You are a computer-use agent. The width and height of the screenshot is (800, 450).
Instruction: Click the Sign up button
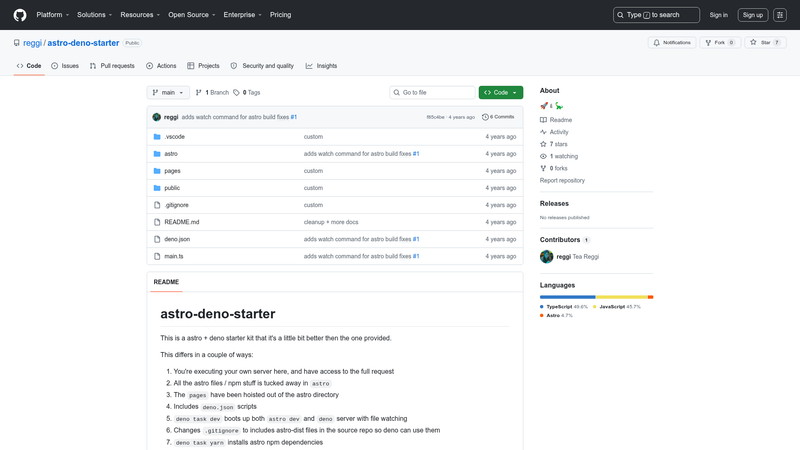coord(753,15)
